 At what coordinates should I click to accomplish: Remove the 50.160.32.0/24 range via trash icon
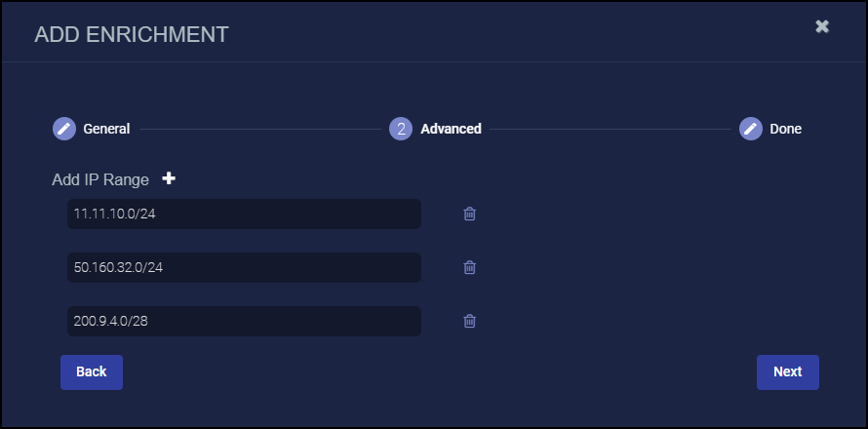pos(469,267)
